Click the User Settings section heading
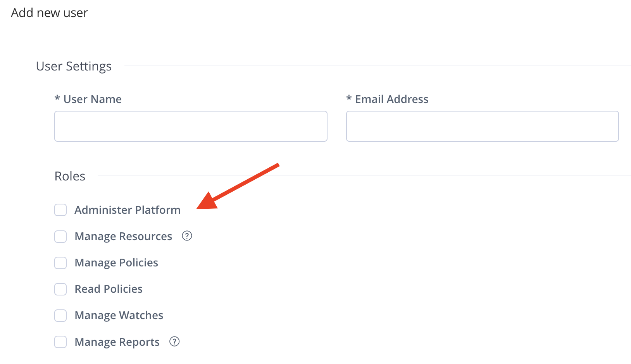This screenshot has height=364, width=631. [x=74, y=66]
